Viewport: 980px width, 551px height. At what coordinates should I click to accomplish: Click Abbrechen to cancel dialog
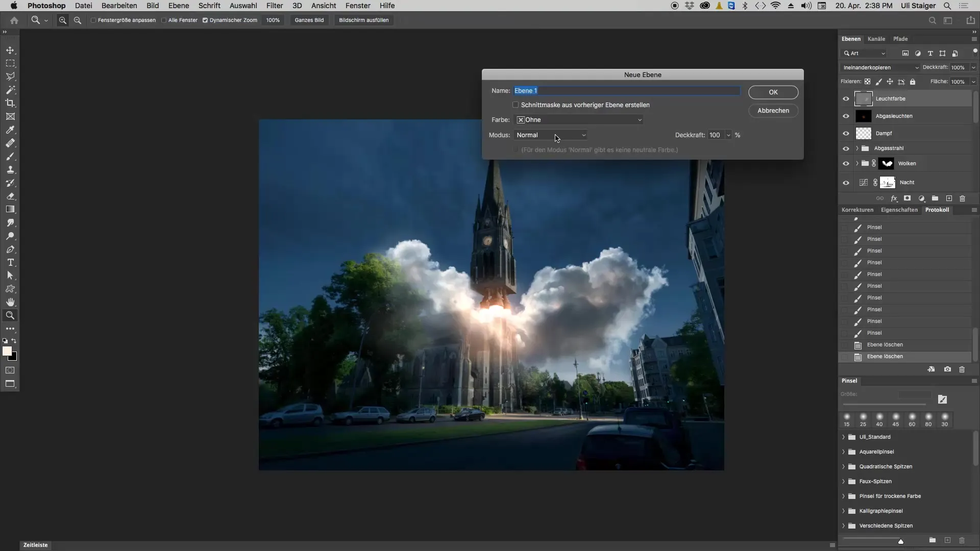773,111
